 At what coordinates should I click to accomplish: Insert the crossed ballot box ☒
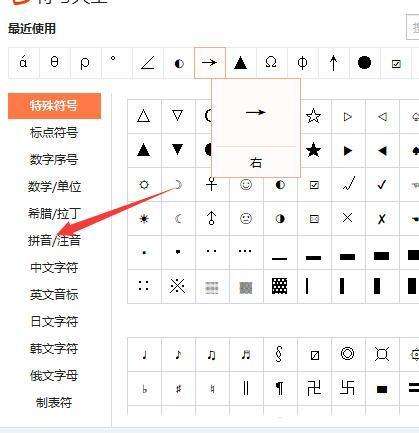click(x=314, y=218)
